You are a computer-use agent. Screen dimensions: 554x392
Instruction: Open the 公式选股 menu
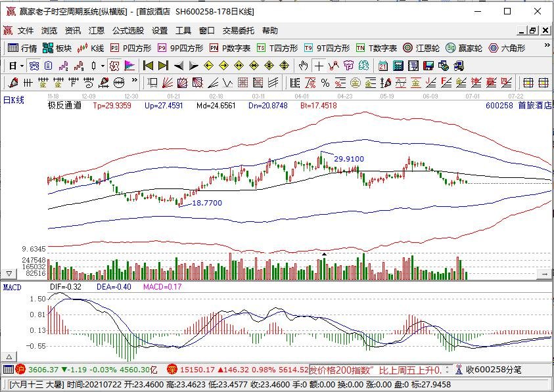[x=128, y=31]
